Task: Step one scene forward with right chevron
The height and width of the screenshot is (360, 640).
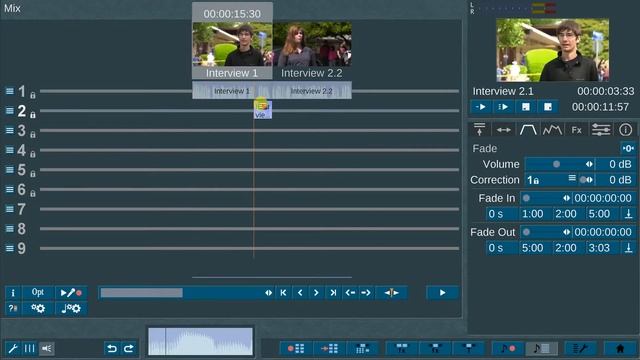Action: (x=316, y=293)
